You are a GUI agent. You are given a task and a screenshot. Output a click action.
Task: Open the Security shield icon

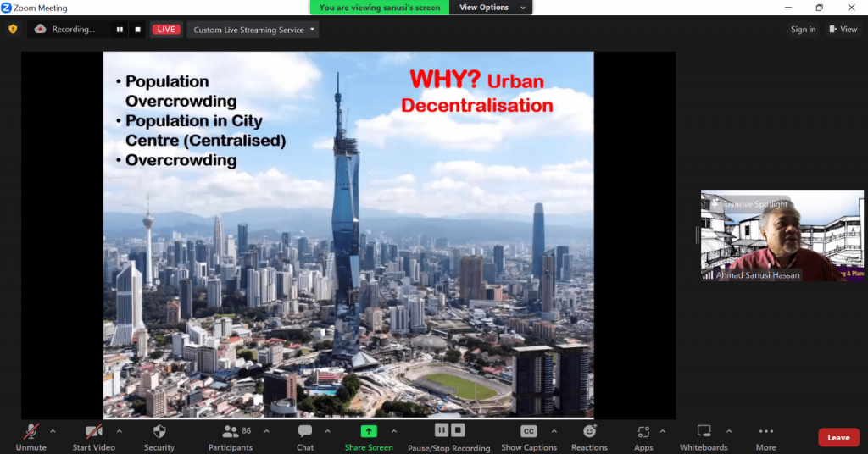pos(159,432)
